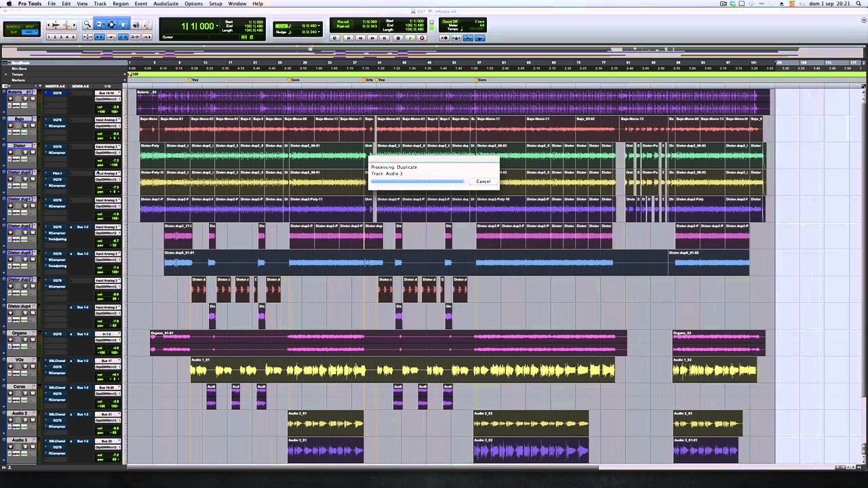Open Input Analog 3 selector on Bajo

[108, 120]
